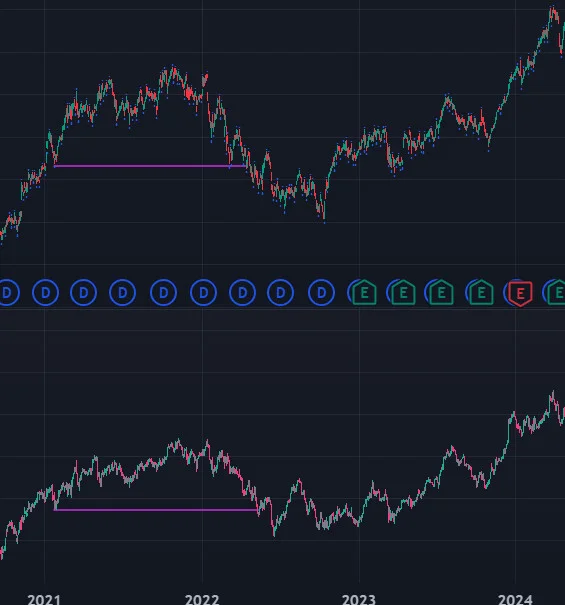Open the green earnings marker left of red one

482,293
